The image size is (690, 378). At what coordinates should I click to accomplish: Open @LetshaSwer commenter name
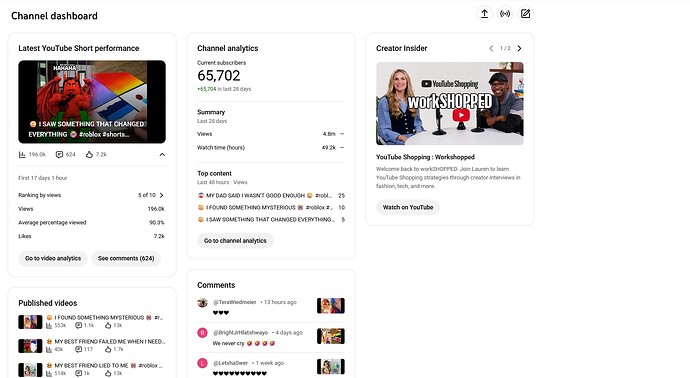tap(231, 363)
